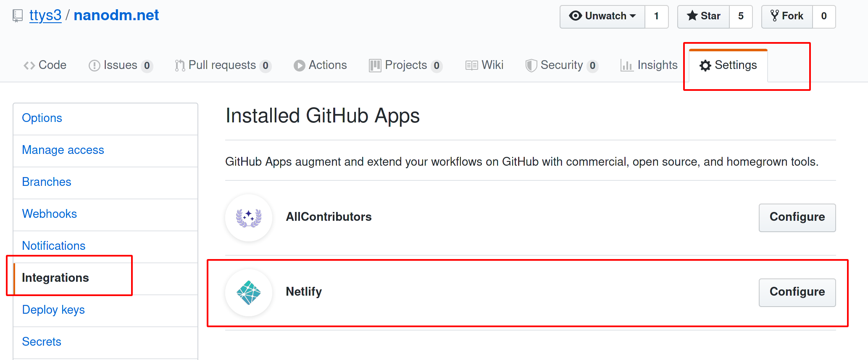This screenshot has height=360, width=868.
Task: Configure the AllContributors app
Action: click(797, 217)
